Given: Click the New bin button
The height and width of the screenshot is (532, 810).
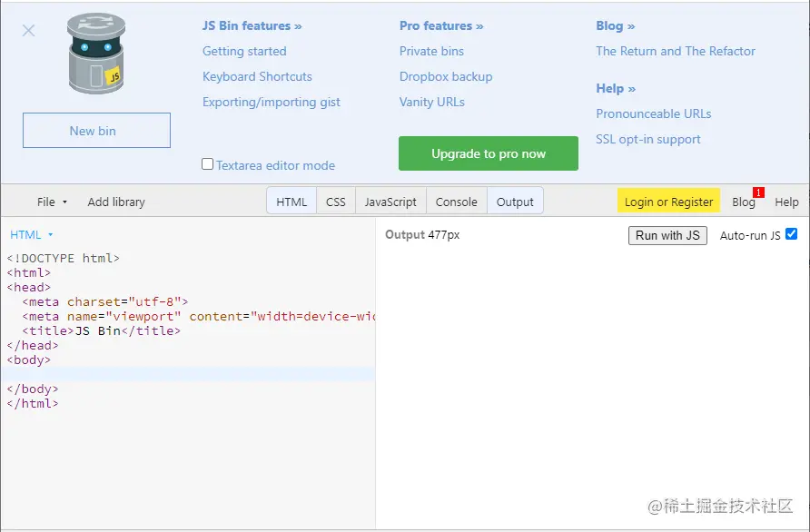Looking at the screenshot, I should pos(96,130).
